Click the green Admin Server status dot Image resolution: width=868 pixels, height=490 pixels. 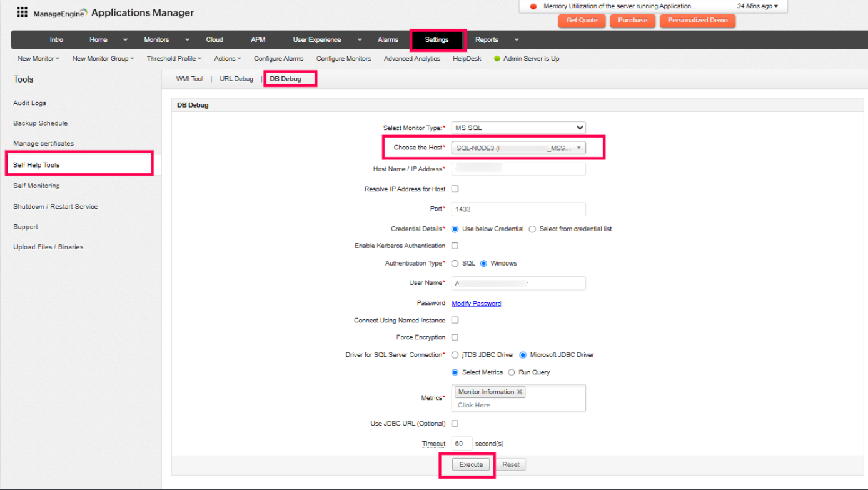tap(497, 59)
